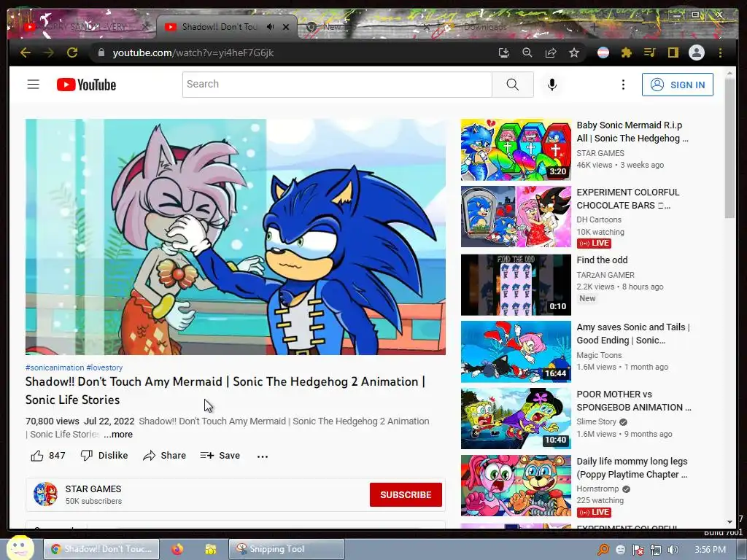The height and width of the screenshot is (560, 747).
Task: Share the video
Action: click(x=164, y=456)
